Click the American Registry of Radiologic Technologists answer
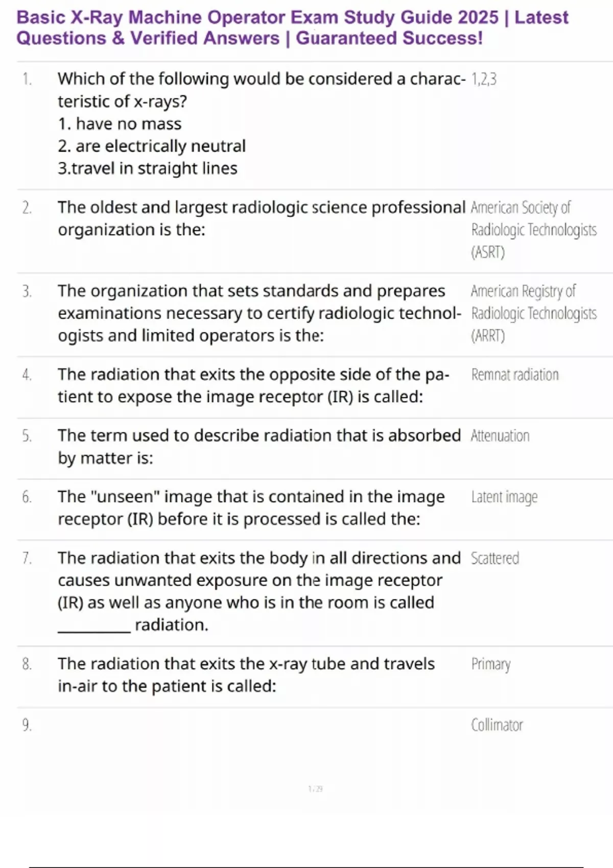 [534, 313]
